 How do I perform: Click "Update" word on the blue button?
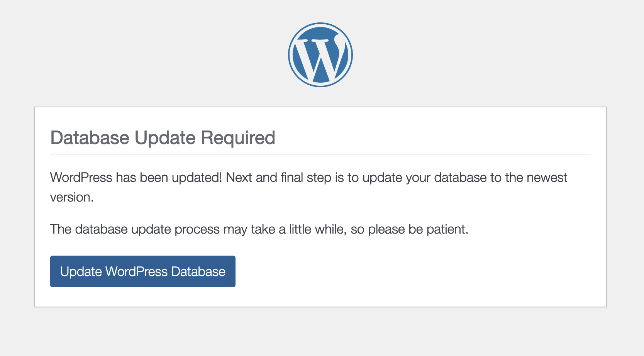pos(81,271)
